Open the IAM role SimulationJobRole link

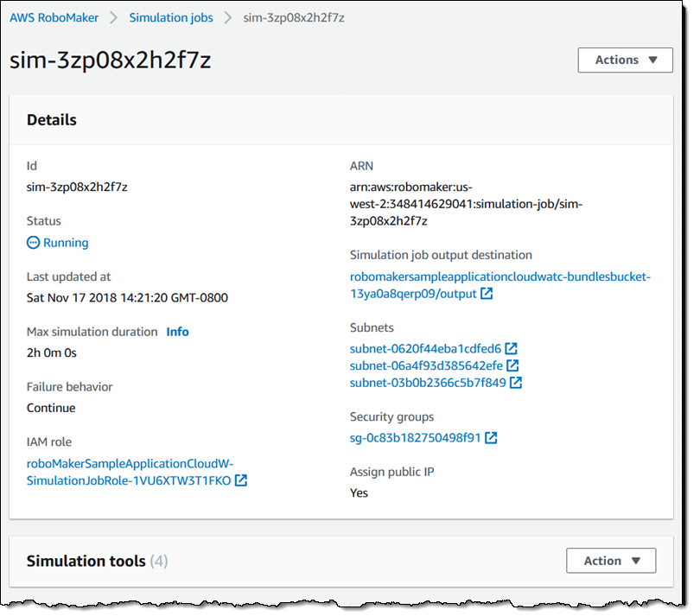pyautogui.click(x=130, y=473)
